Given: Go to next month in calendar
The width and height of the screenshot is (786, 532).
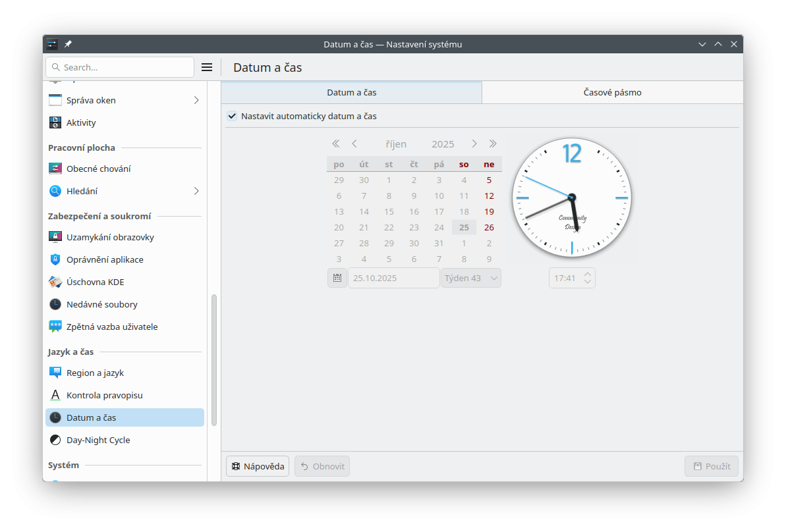Looking at the screenshot, I should point(474,144).
